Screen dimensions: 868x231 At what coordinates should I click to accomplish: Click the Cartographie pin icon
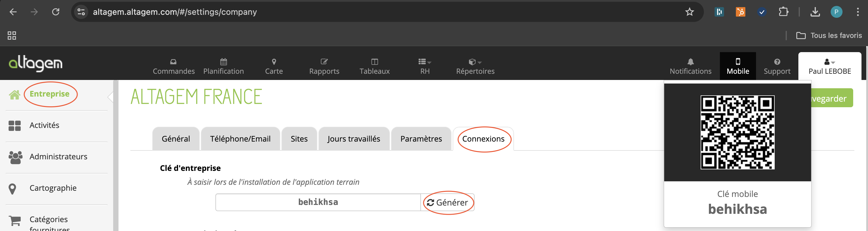point(12,189)
